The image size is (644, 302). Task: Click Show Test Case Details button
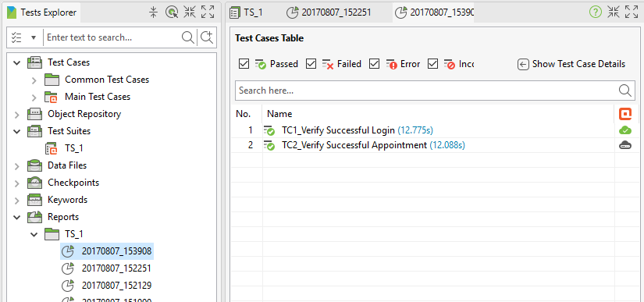571,64
